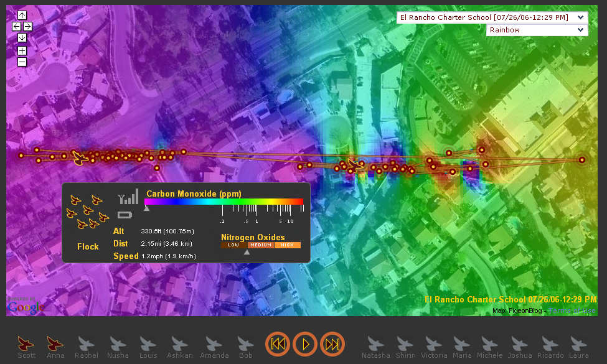Pan the map up with the arrow

(22, 15)
